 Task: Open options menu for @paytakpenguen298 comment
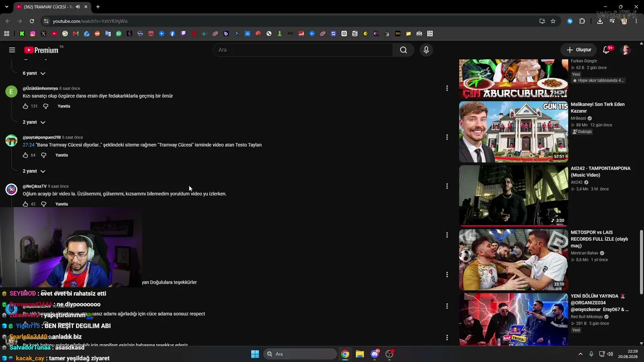pyautogui.click(x=447, y=137)
